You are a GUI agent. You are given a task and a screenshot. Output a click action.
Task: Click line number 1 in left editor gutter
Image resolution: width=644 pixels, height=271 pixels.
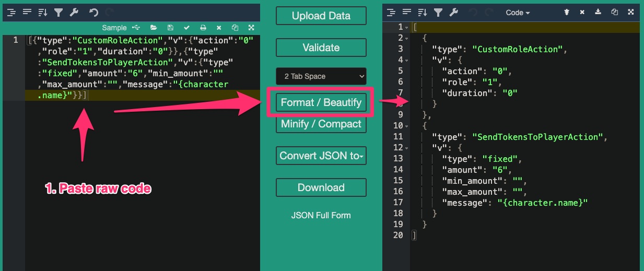(16, 40)
